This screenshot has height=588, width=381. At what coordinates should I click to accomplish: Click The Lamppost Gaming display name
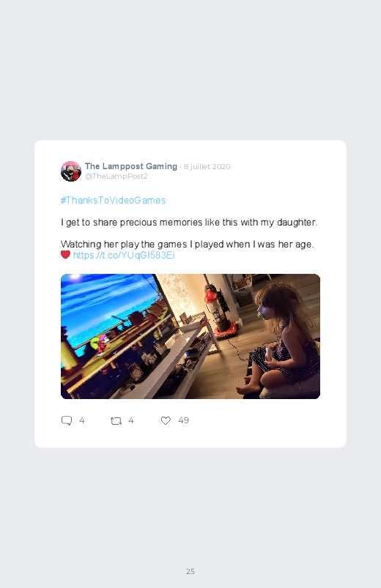click(131, 166)
